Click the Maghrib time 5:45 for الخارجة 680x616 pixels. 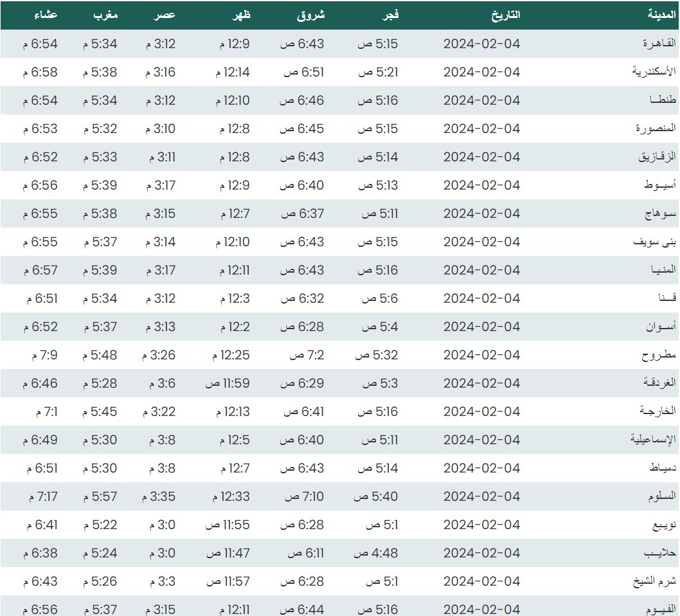(x=100, y=412)
